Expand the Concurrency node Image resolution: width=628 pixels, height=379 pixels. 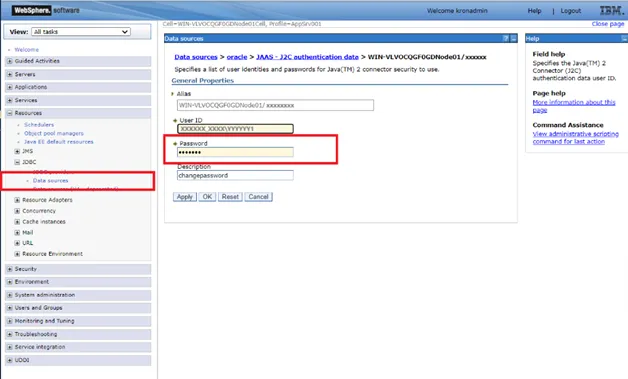[17, 211]
